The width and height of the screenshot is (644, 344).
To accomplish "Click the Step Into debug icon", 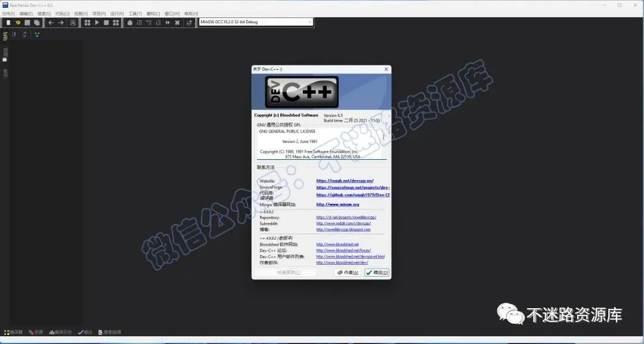I will [x=148, y=23].
